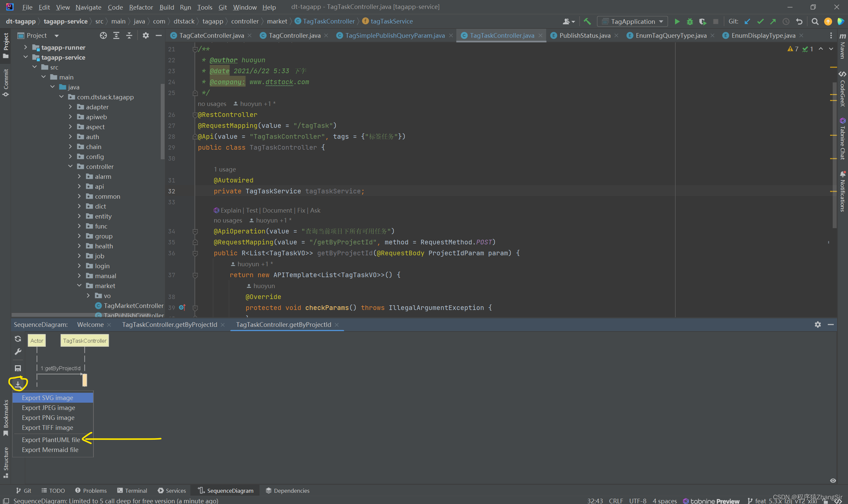The height and width of the screenshot is (504, 848).
Task: Click the save diagram disk icon
Action: 18,368
